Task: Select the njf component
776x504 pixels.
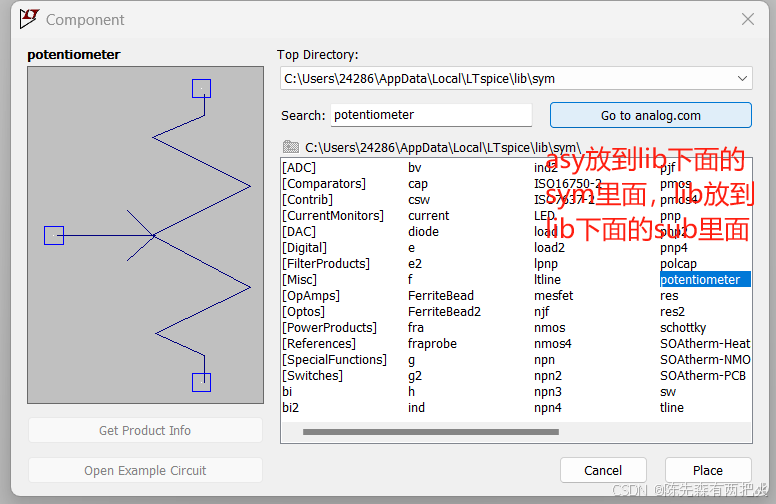Action: (541, 312)
